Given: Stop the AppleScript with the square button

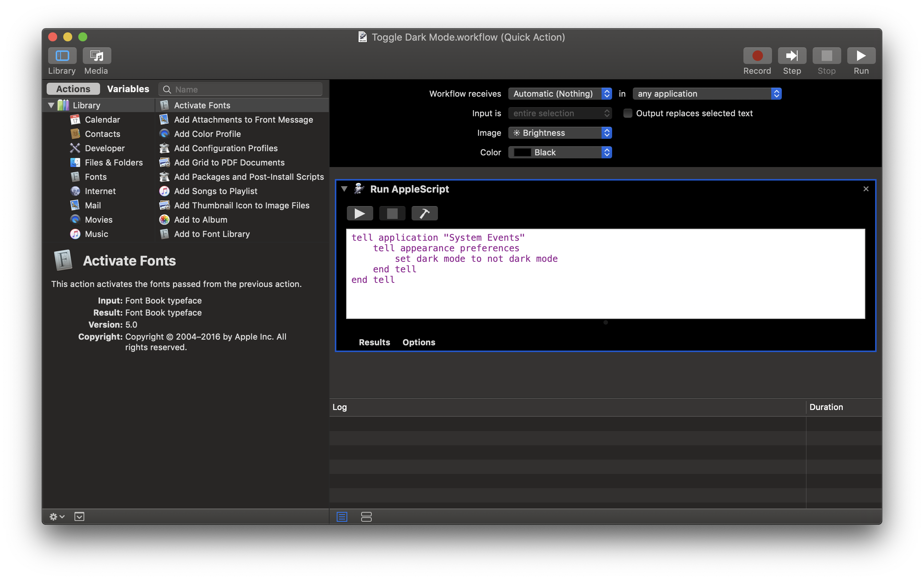Looking at the screenshot, I should tap(392, 213).
